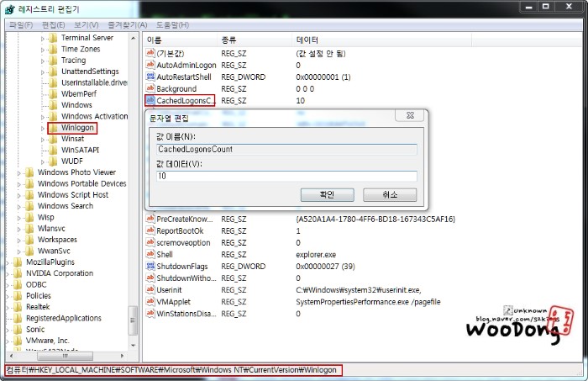Click the Sonic folder icon
Image resolution: width=588 pixels, height=381 pixels.
18,330
